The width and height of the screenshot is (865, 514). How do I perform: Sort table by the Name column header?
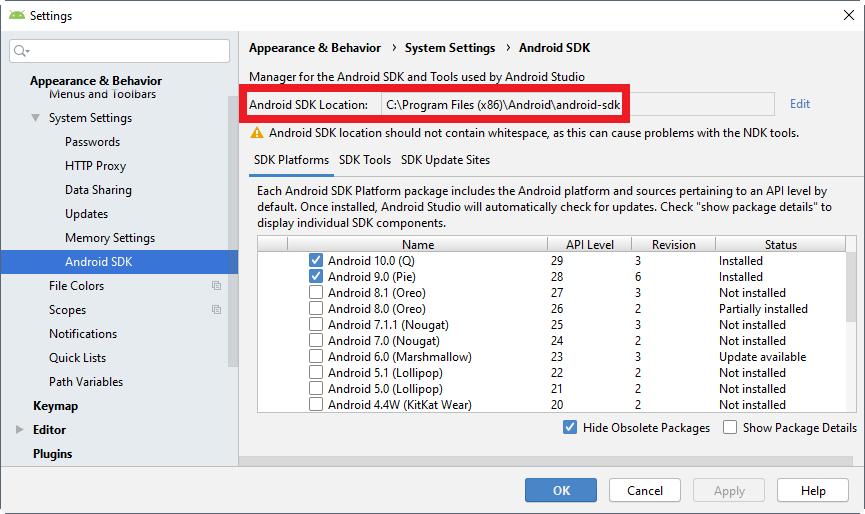coord(418,244)
